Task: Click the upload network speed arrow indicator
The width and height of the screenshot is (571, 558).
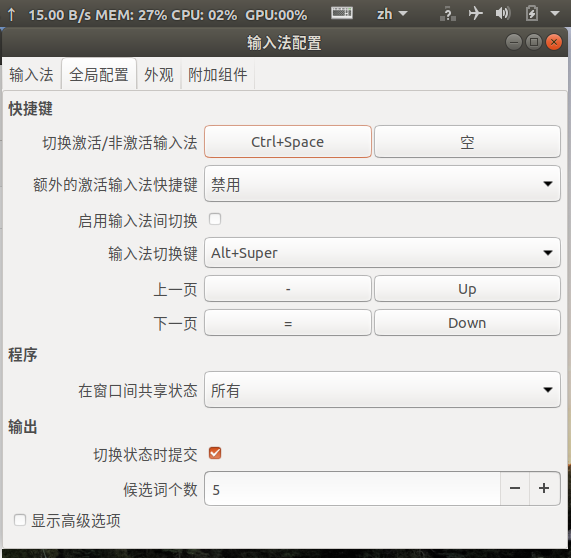Action: [11, 15]
